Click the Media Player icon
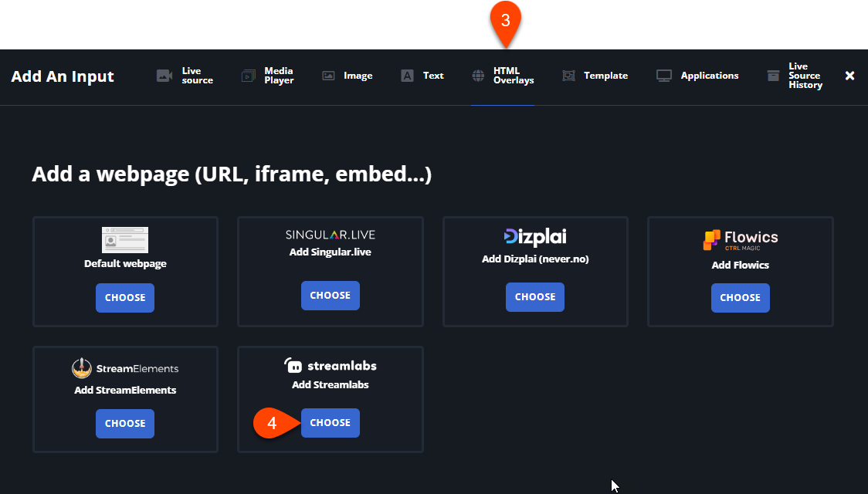 [x=249, y=76]
